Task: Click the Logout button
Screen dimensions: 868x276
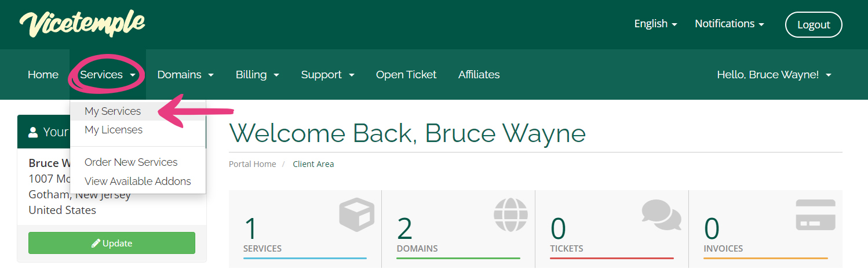Action: point(814,24)
